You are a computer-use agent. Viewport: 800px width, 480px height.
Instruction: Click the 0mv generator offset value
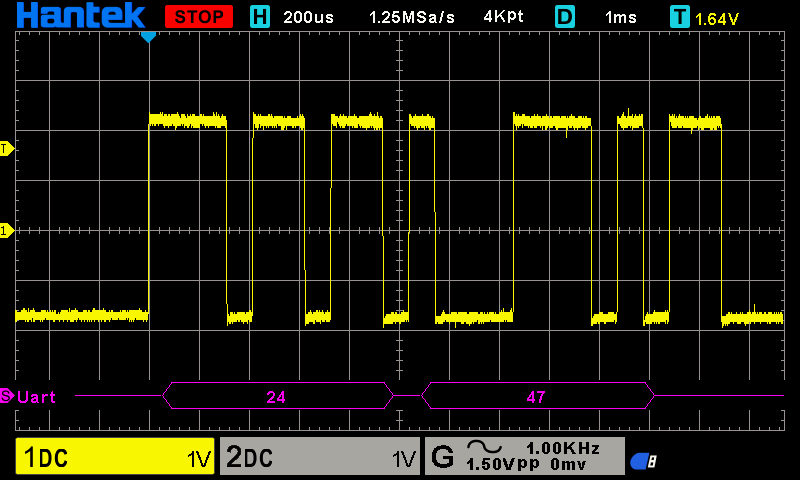coord(568,464)
